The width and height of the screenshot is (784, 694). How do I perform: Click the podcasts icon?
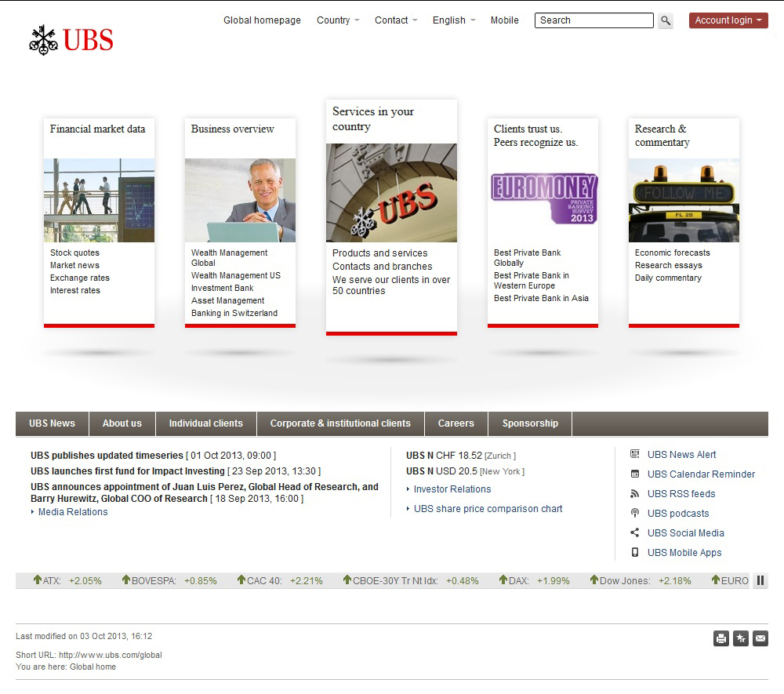point(634,513)
